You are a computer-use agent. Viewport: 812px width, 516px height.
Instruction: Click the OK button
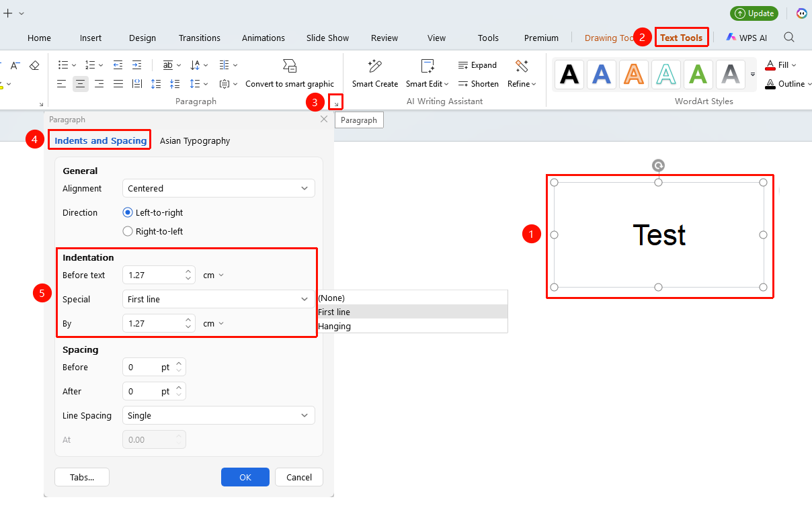pos(245,477)
